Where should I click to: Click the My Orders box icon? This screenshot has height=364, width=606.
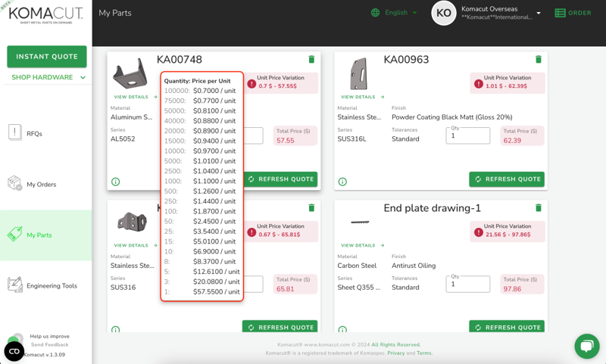click(x=14, y=183)
